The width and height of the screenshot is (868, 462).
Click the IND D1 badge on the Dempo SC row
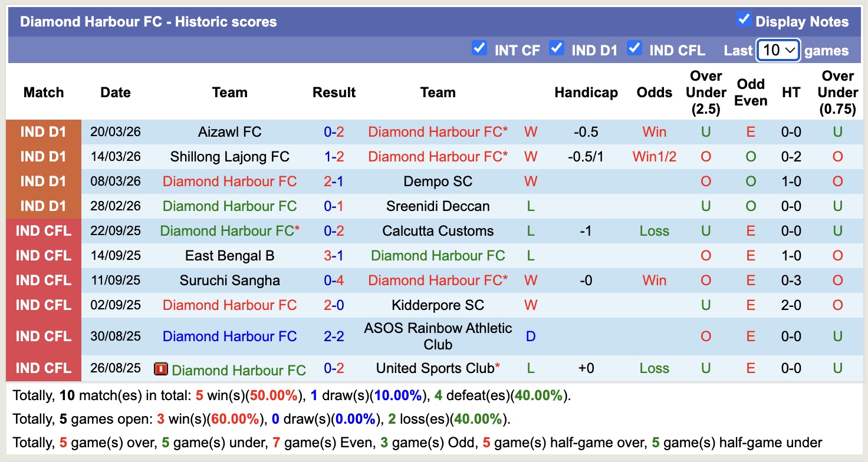pyautogui.click(x=44, y=181)
